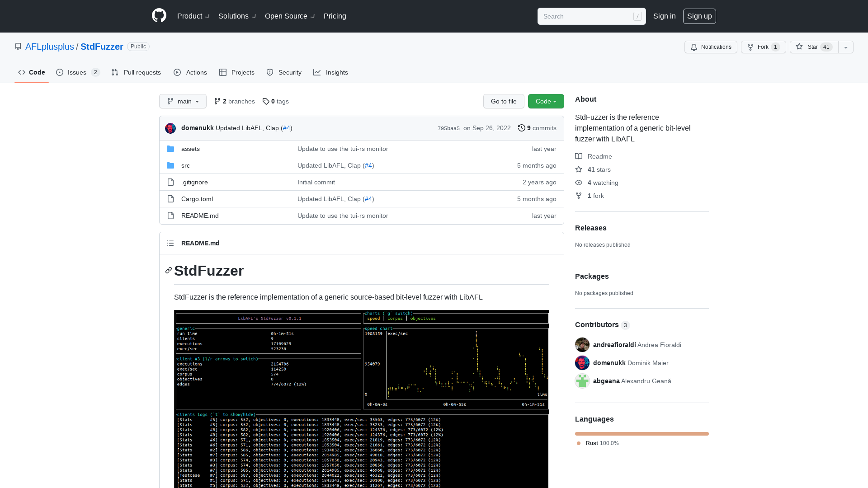Click the star icon on Star button
The height and width of the screenshot is (488, 868).
tap(799, 47)
